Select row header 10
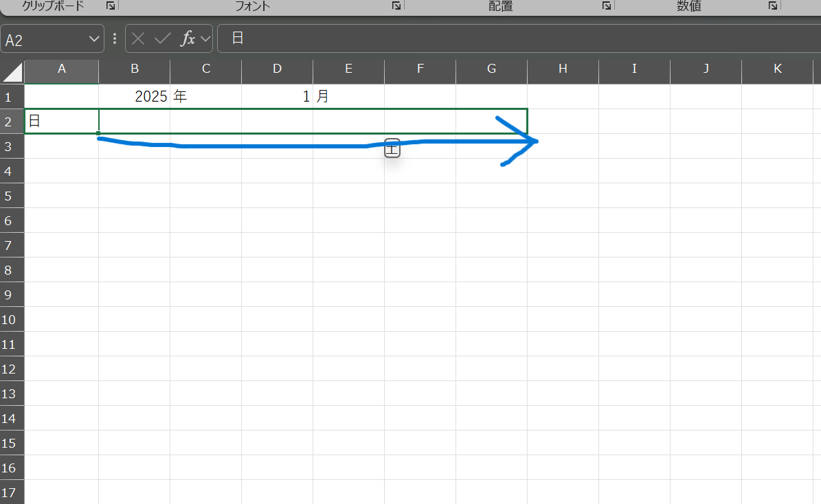821x504 pixels. 12,319
